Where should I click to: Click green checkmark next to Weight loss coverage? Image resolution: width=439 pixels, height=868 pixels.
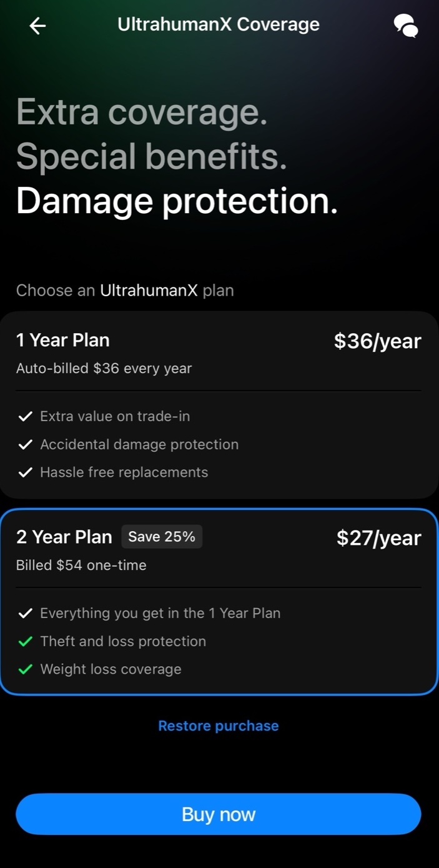pos(25,669)
